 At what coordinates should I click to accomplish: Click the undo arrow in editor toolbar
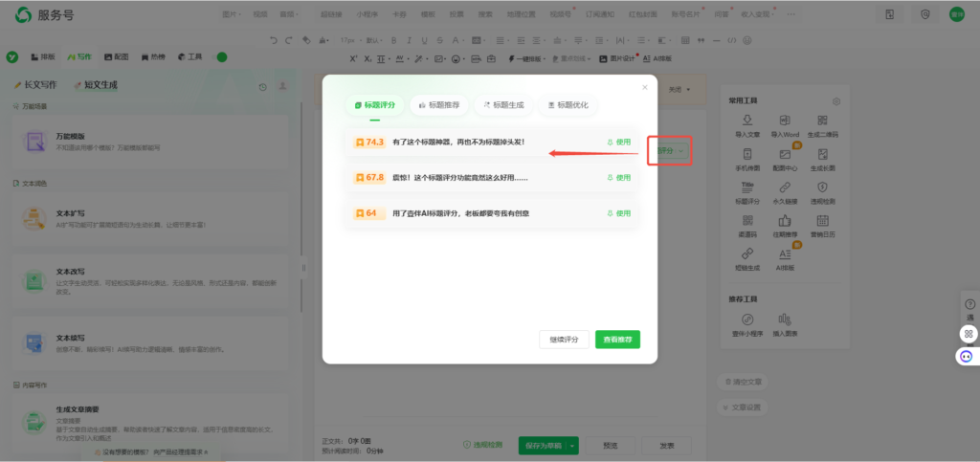(x=274, y=40)
